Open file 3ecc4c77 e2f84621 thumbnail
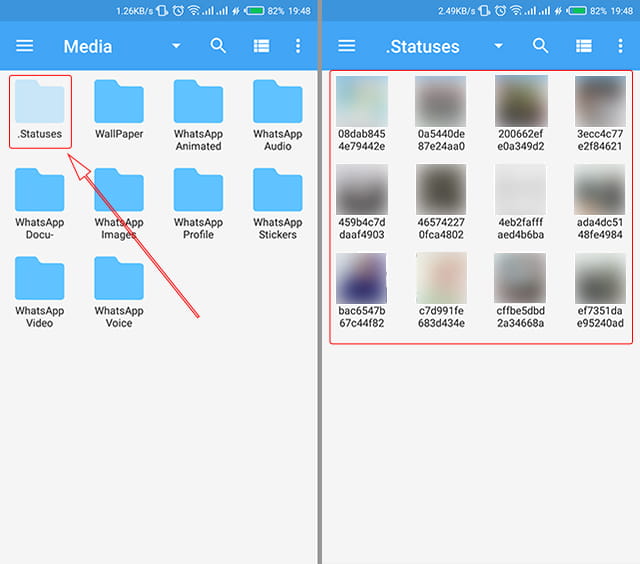The height and width of the screenshot is (564, 640). (x=600, y=101)
